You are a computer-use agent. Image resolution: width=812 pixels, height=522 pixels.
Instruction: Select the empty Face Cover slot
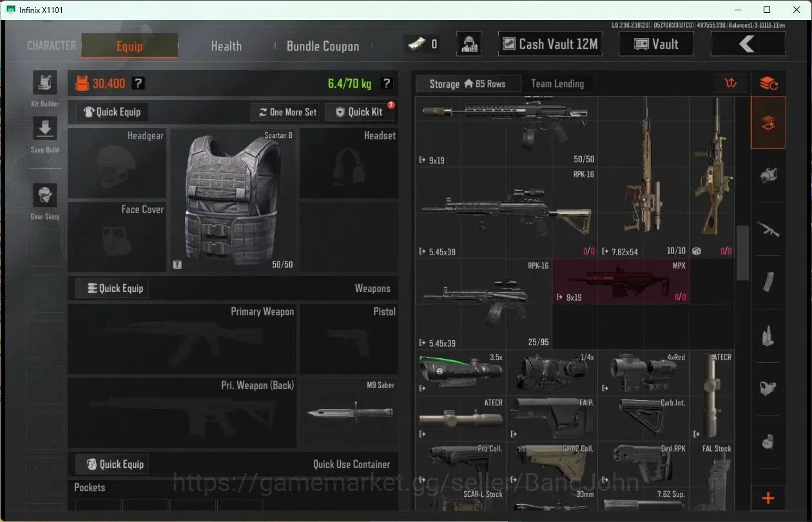pos(117,237)
